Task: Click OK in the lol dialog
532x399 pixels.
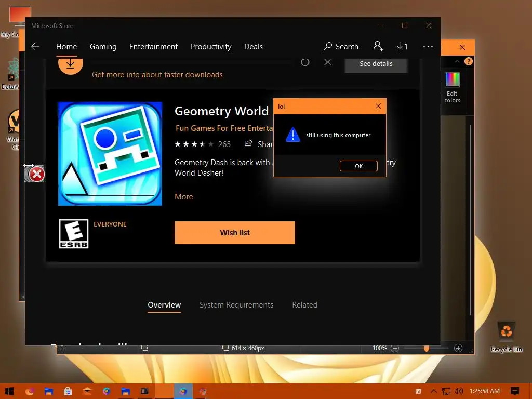Action: pyautogui.click(x=358, y=166)
